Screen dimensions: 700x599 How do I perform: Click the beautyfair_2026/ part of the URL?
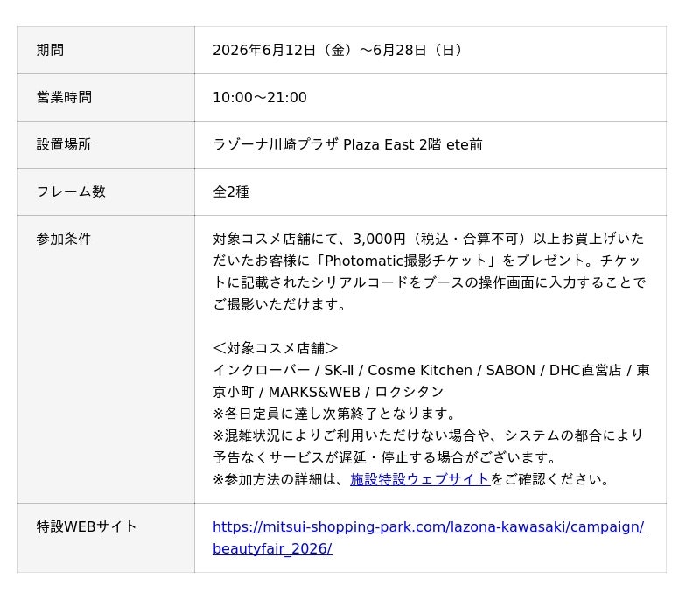(x=272, y=548)
